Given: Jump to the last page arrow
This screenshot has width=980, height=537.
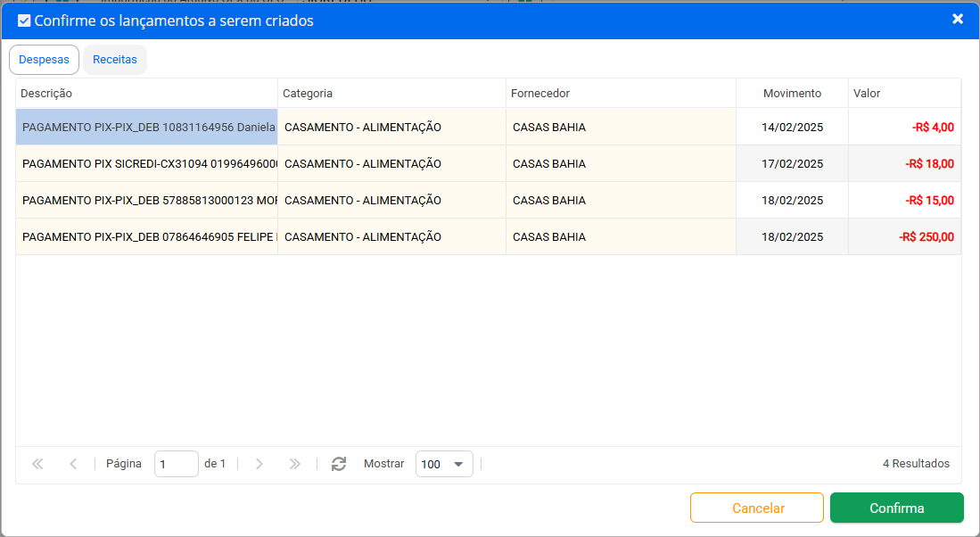Looking at the screenshot, I should [x=295, y=464].
